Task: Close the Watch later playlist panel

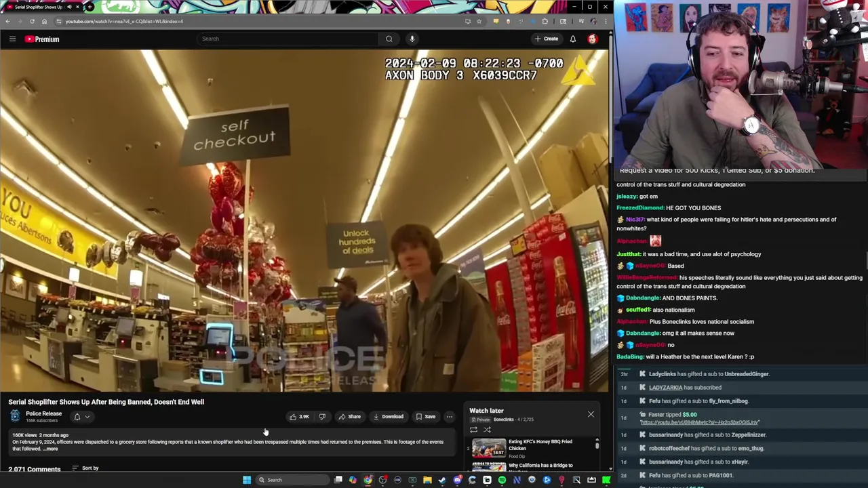Action: click(x=591, y=414)
